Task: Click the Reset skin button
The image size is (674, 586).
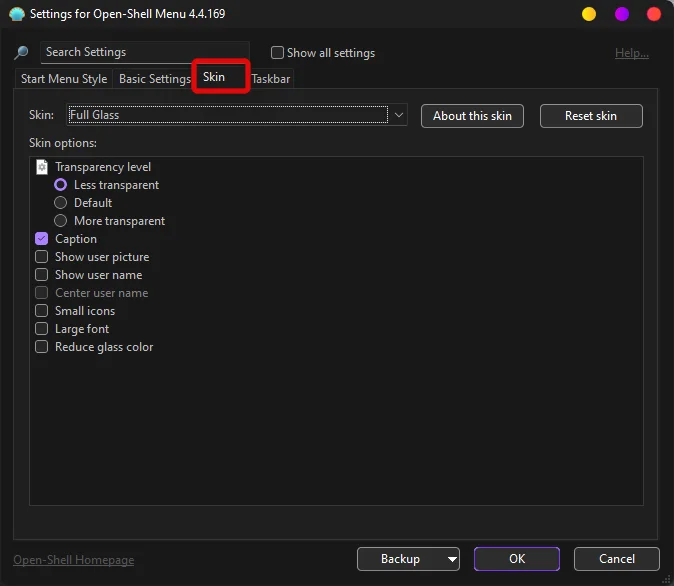Action: click(x=591, y=116)
